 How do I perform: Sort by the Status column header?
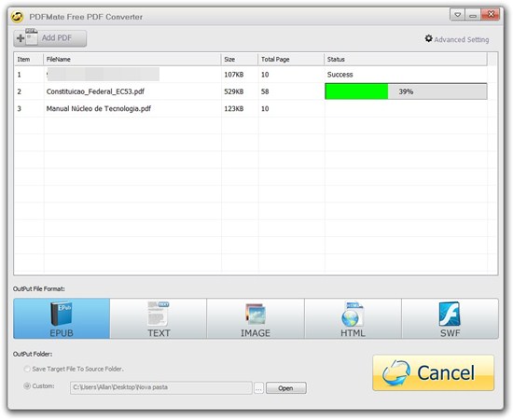(x=406, y=59)
